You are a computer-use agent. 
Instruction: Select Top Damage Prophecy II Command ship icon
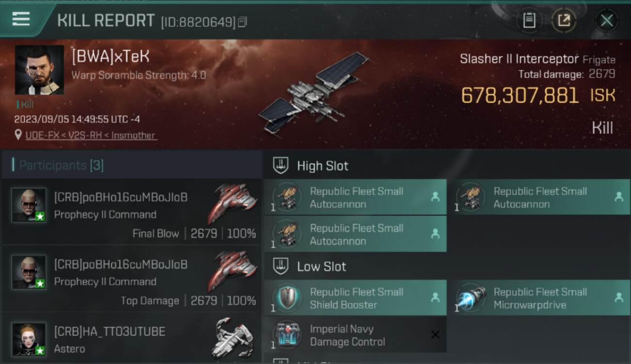[x=233, y=271]
